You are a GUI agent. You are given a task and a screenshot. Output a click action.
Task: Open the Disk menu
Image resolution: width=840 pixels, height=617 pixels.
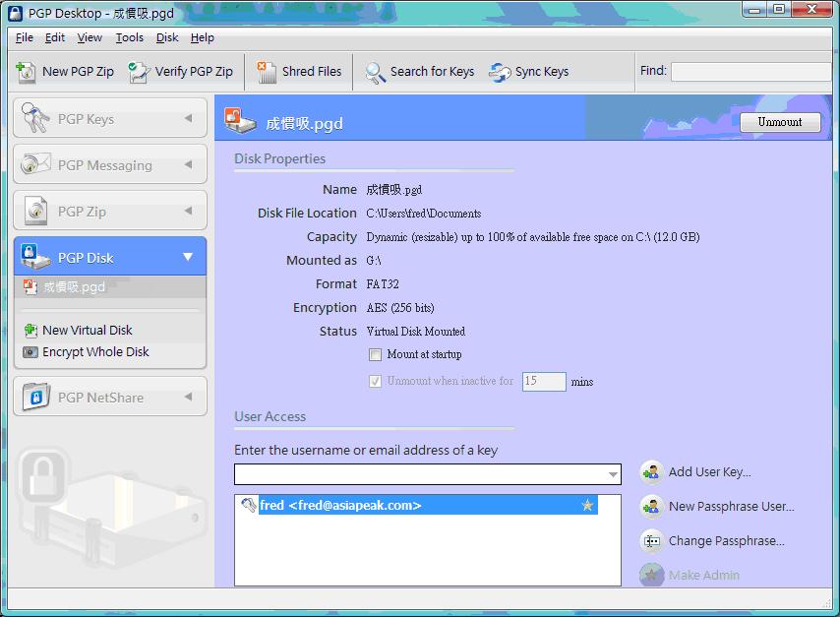pyautogui.click(x=167, y=37)
